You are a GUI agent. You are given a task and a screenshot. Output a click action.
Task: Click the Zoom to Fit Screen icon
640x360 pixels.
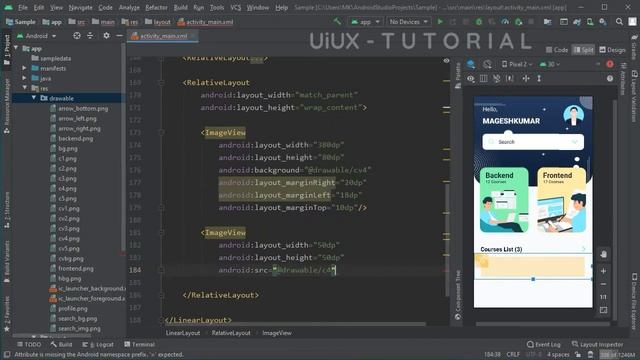pos(603,310)
